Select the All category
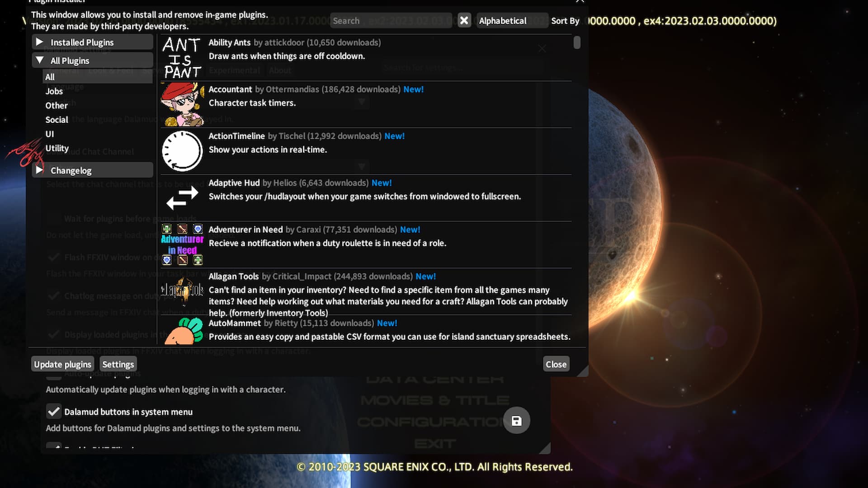The height and width of the screenshot is (488, 868). click(98, 77)
